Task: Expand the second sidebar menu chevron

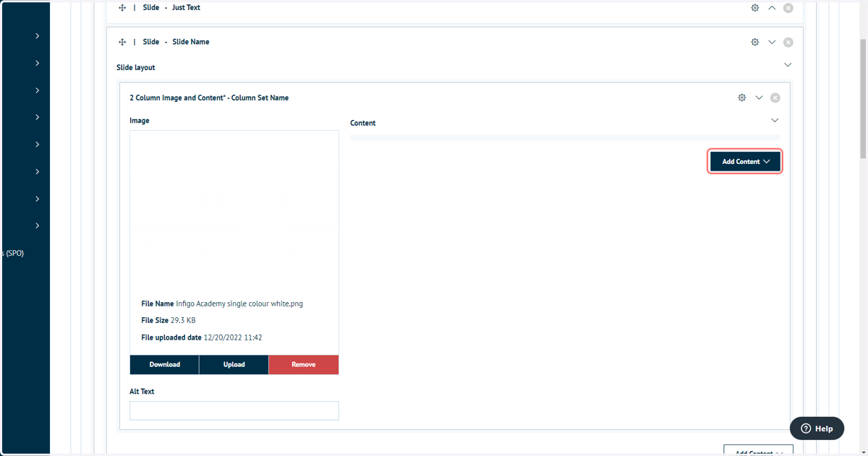Action: [x=37, y=64]
